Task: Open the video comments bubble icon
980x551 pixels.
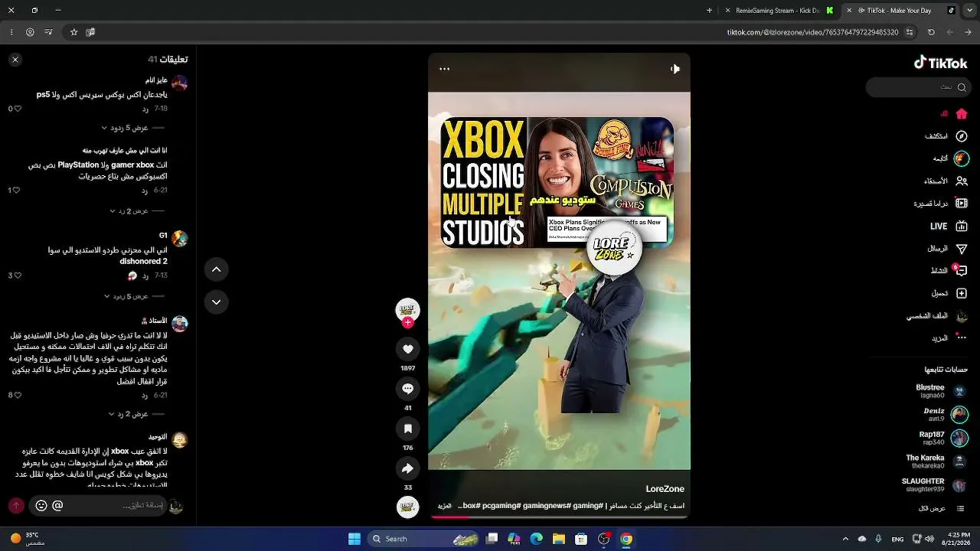Action: 407,389
